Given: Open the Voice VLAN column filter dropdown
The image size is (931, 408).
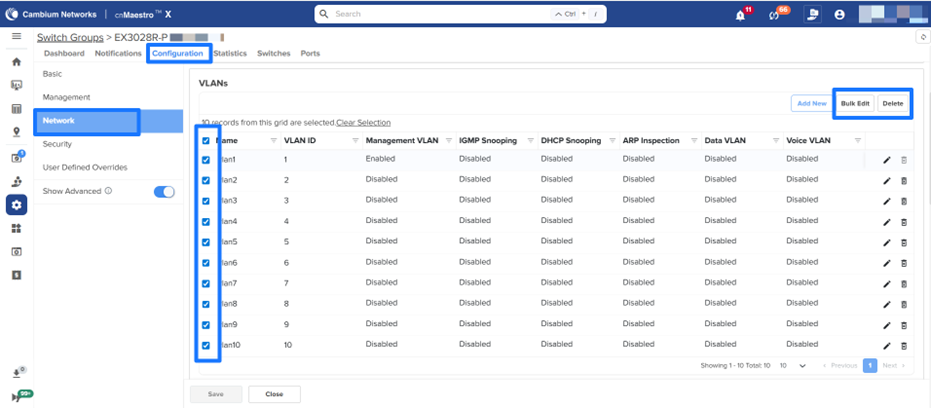Looking at the screenshot, I should tap(855, 141).
